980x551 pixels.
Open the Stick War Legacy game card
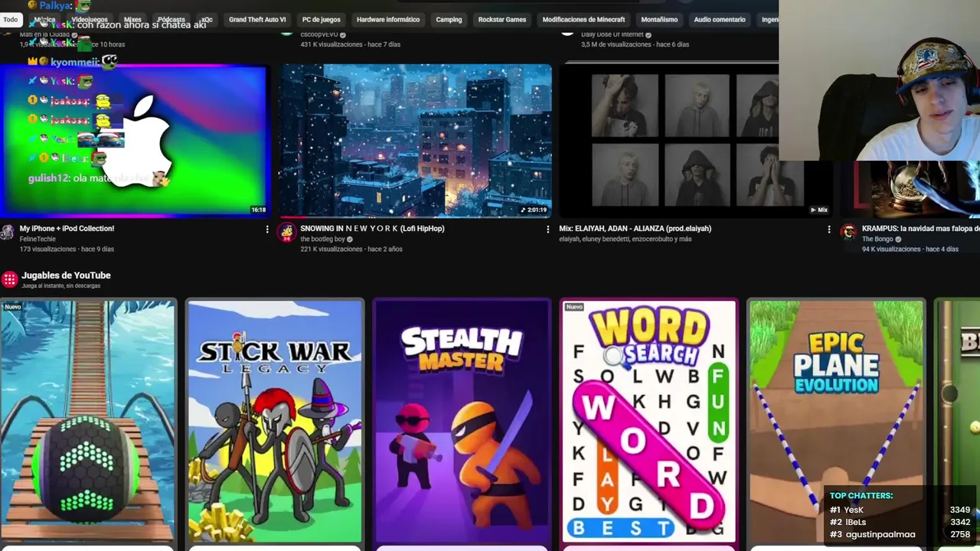point(275,421)
